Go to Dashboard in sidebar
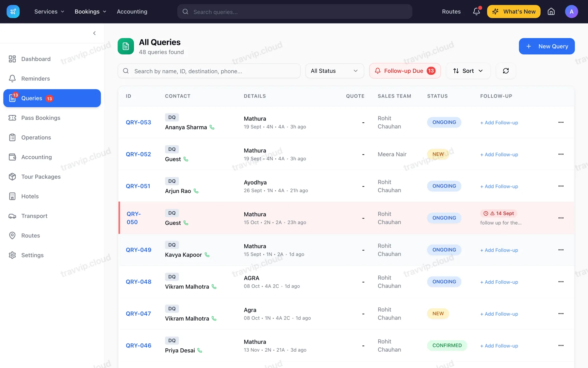 (52, 59)
